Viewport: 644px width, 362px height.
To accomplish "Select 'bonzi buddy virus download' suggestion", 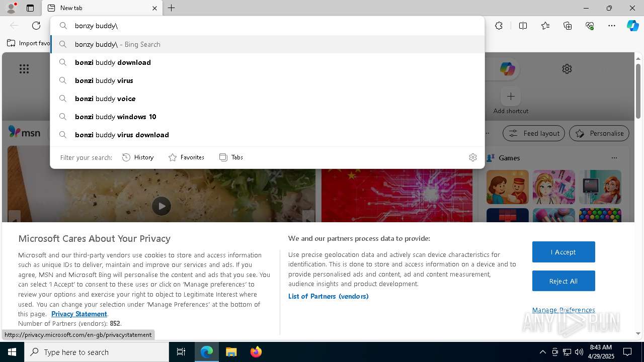I will 267,135.
